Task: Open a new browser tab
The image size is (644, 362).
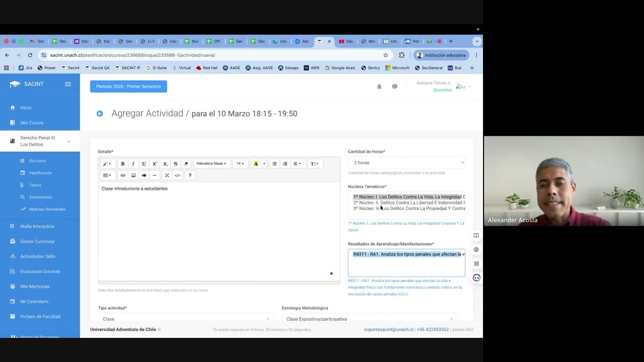Action: (451, 41)
